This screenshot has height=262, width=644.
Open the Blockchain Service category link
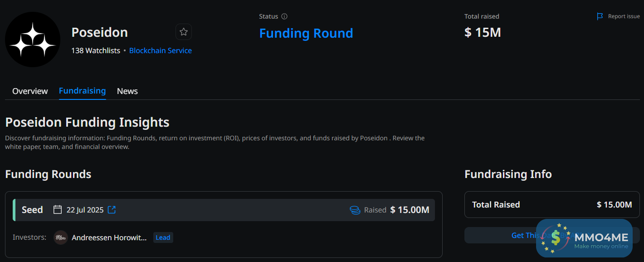tap(161, 51)
